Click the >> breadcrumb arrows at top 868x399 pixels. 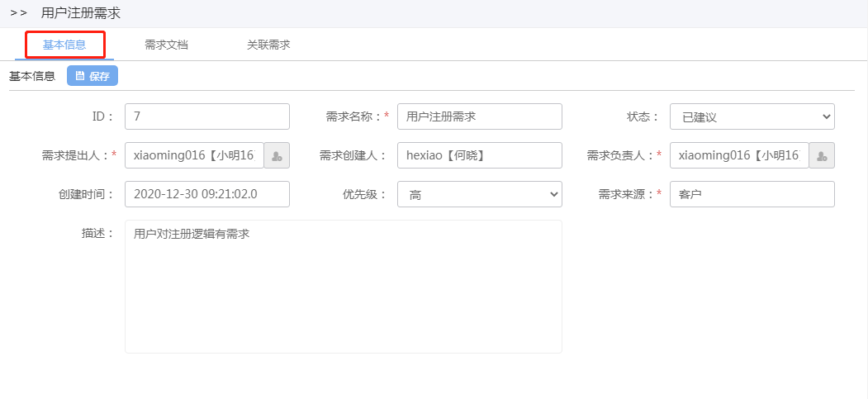[x=19, y=13]
